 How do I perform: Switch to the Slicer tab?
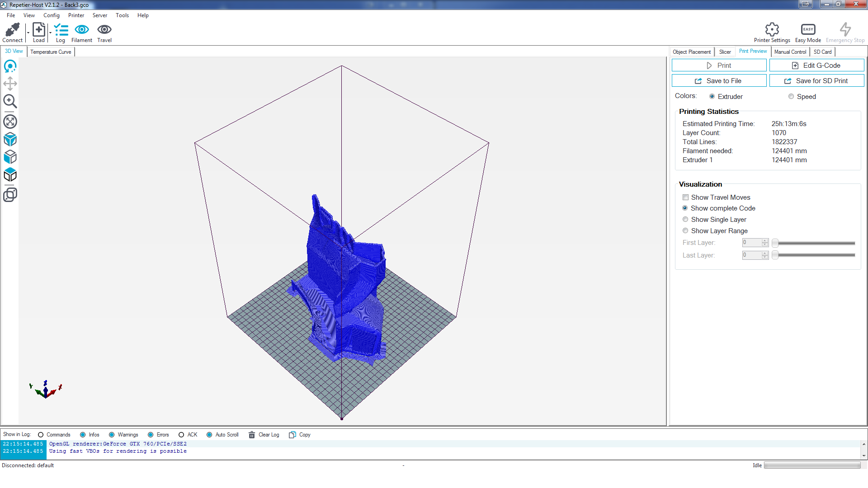coord(725,52)
